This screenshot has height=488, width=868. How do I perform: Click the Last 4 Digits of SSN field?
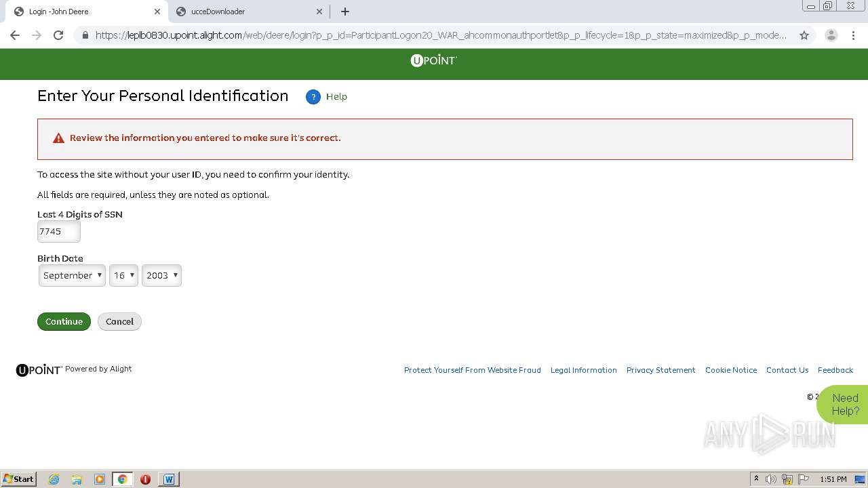[x=58, y=231]
